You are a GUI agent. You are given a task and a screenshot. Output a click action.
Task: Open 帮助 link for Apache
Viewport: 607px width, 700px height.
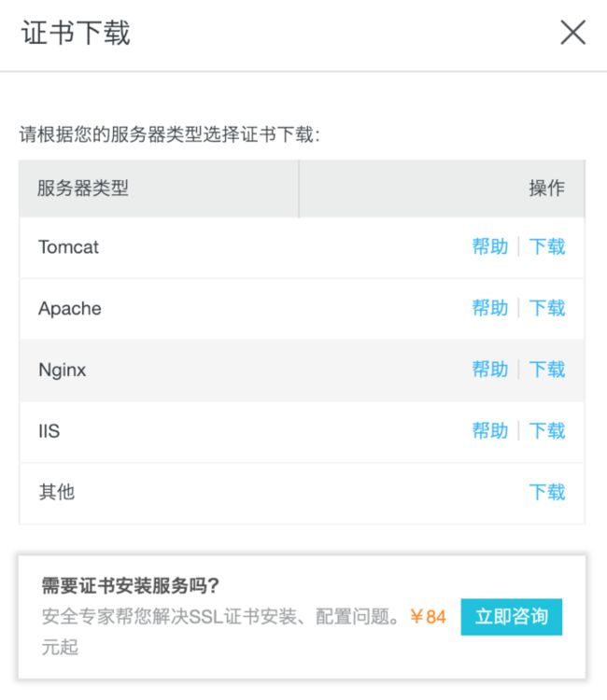click(x=490, y=308)
